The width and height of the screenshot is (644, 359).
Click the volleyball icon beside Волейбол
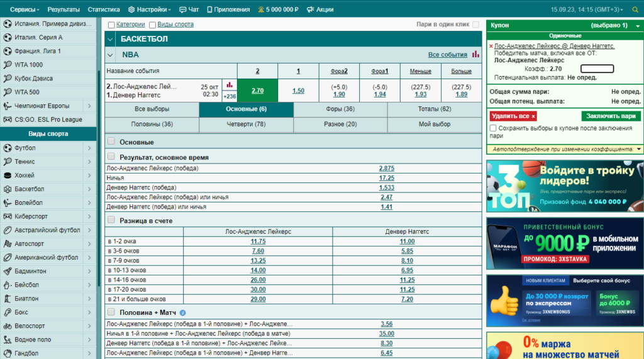8,202
